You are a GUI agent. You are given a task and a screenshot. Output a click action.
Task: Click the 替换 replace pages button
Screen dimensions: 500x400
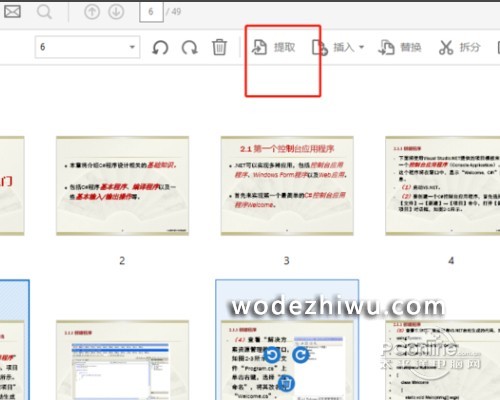tap(400, 47)
